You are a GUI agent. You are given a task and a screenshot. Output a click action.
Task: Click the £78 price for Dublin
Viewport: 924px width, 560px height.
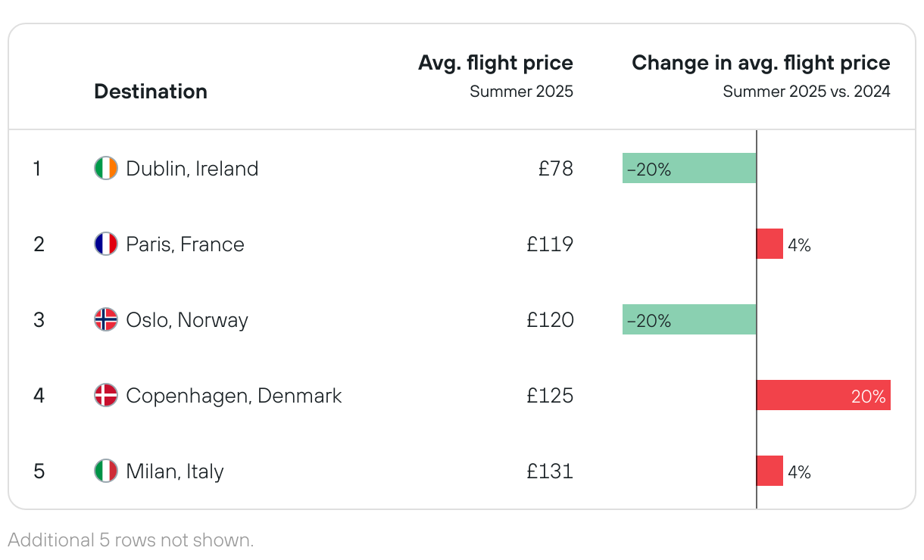[x=556, y=168]
